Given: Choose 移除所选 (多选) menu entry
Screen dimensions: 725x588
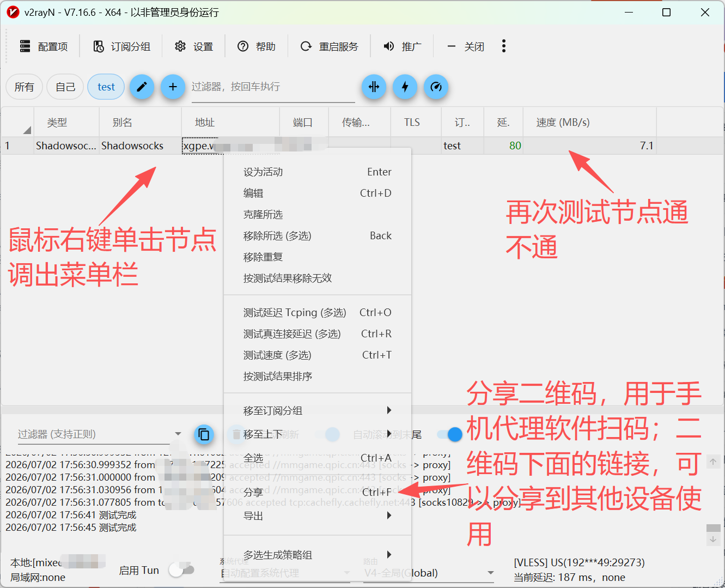Looking at the screenshot, I should pos(317,235).
